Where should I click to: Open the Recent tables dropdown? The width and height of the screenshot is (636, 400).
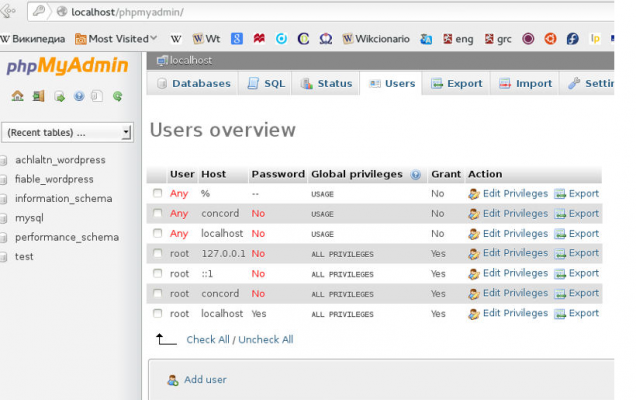(x=67, y=132)
